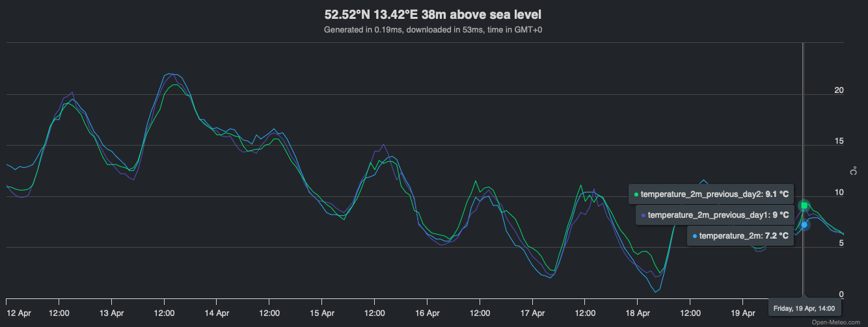868x327 pixels.
Task: Click the Friday, 19 Apr, 14:00 date label
Action: point(805,308)
